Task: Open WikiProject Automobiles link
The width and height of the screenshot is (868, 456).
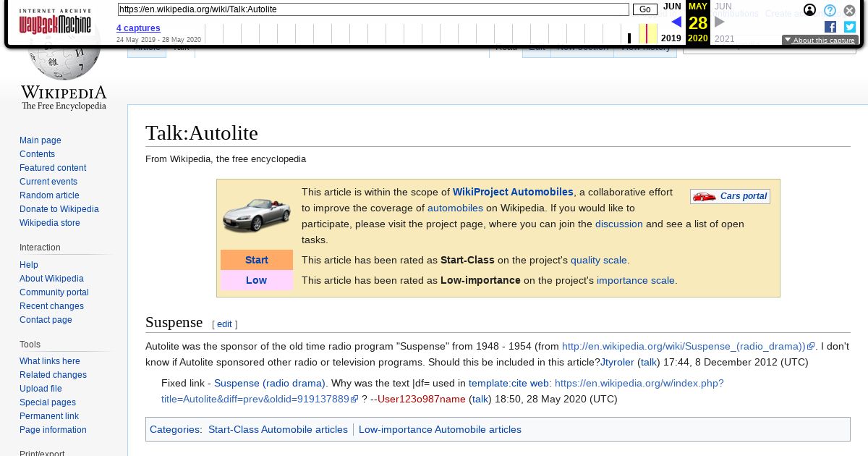Action: tap(513, 192)
